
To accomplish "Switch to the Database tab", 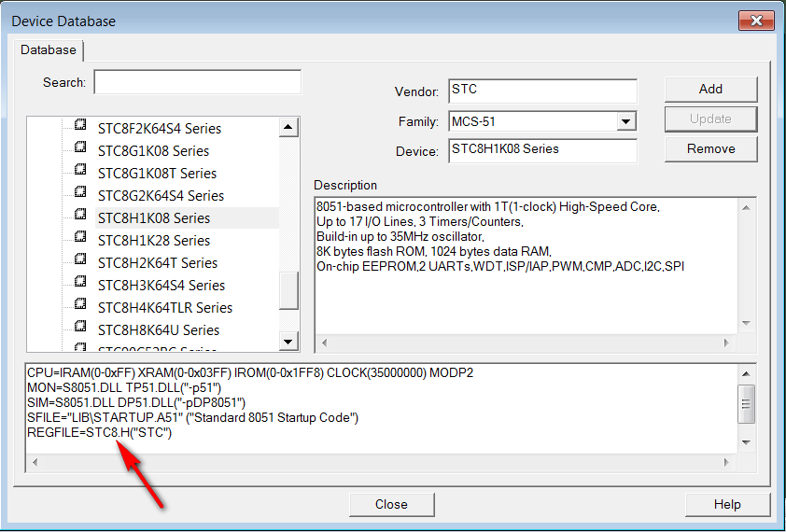I will click(x=49, y=50).
